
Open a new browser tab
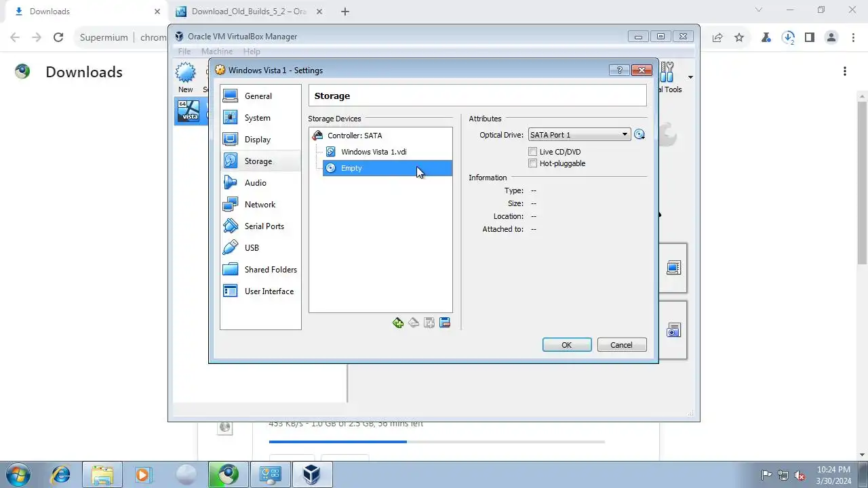click(x=345, y=12)
